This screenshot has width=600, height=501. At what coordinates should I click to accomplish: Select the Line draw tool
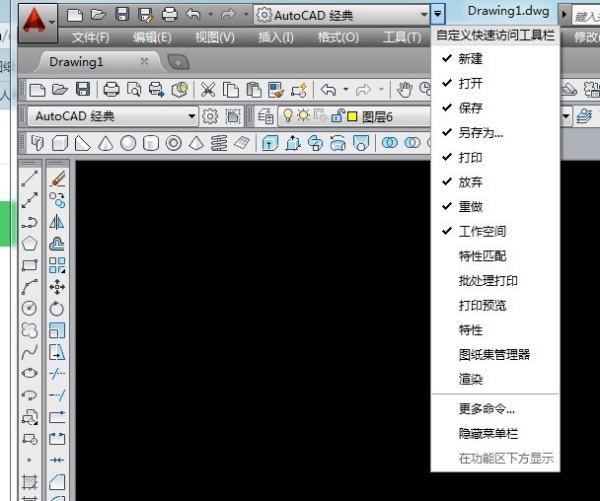point(30,178)
